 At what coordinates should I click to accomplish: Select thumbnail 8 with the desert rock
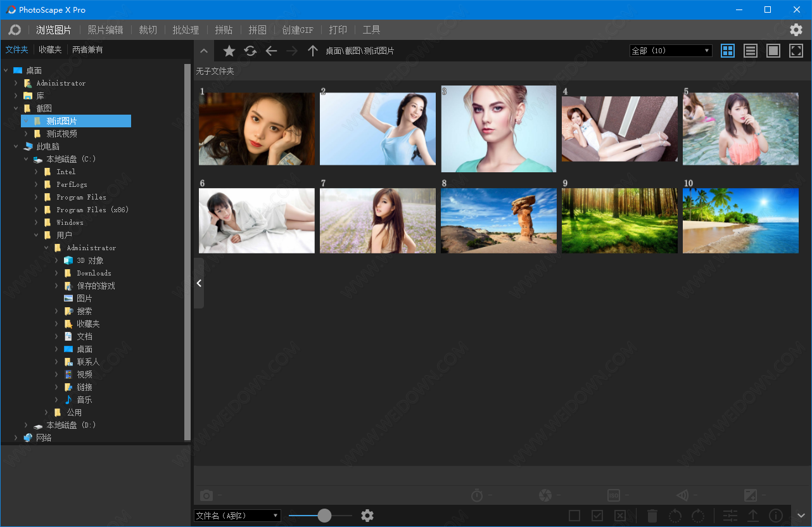pos(498,220)
